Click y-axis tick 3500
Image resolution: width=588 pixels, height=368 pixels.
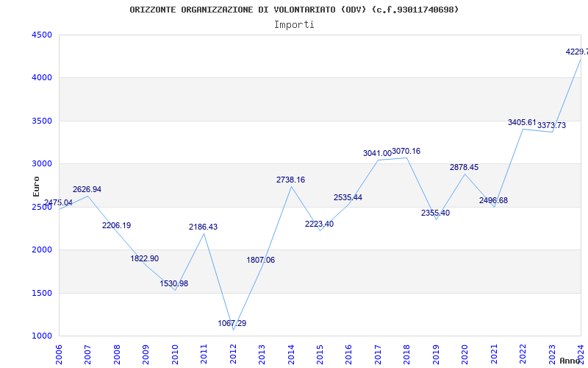pos(43,121)
